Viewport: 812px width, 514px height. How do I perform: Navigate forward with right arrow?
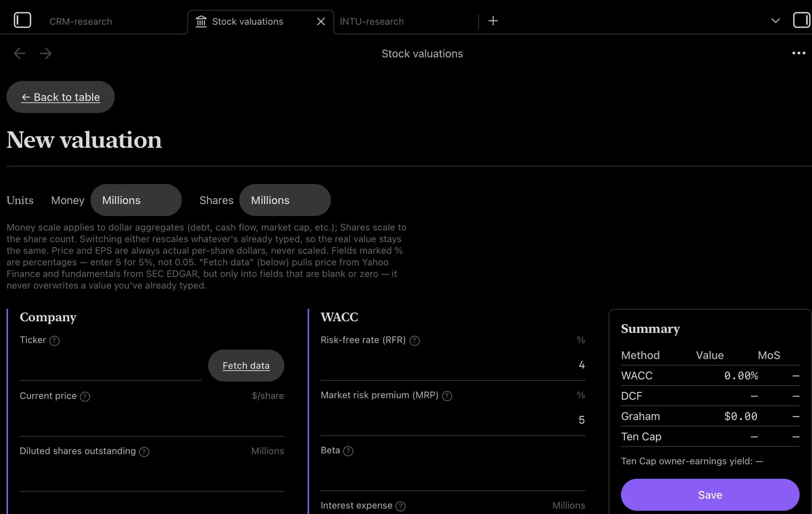[46, 53]
